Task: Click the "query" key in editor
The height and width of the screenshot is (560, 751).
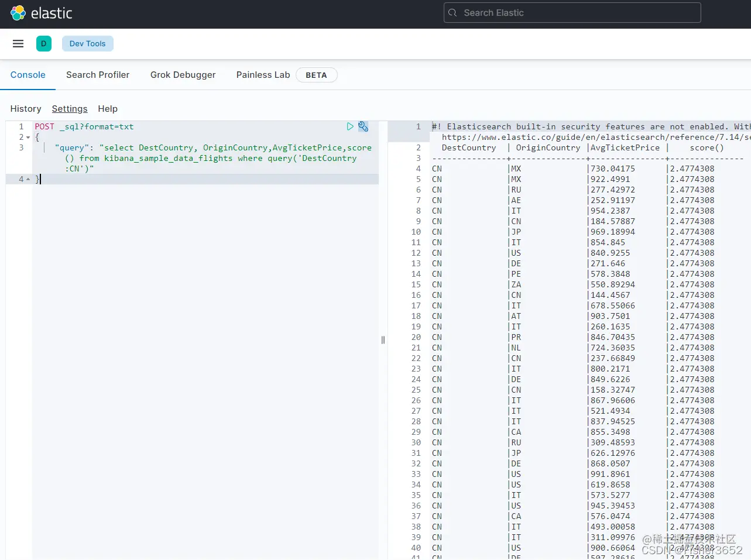Action: coord(72,147)
